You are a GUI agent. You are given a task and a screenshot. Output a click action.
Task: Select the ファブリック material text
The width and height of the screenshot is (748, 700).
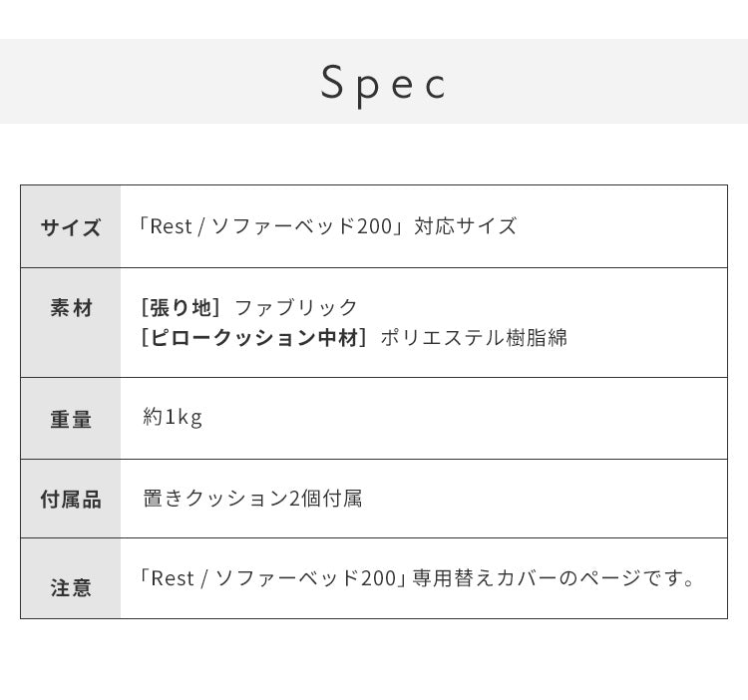coord(296,307)
